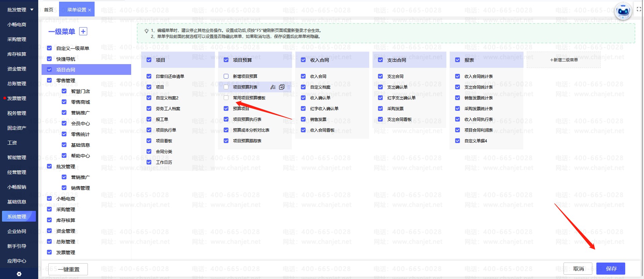Toggle the 红字支出确认单 checkbox
The image size is (644, 279).
[380, 98]
